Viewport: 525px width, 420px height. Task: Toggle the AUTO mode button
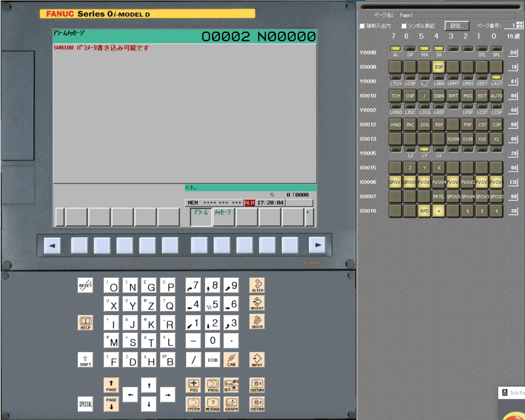pos(496,96)
